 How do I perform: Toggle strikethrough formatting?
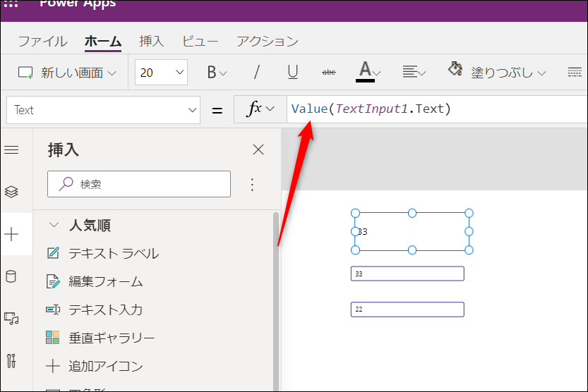[x=329, y=72]
